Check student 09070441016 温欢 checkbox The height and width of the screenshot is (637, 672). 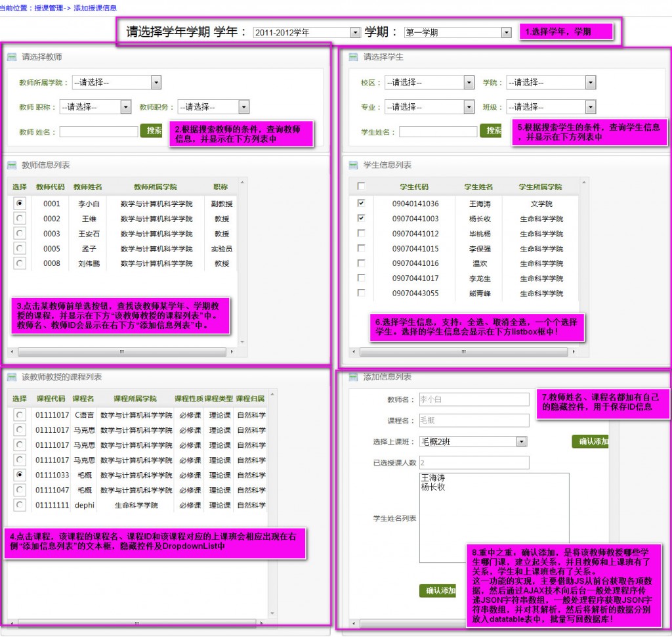[362, 263]
